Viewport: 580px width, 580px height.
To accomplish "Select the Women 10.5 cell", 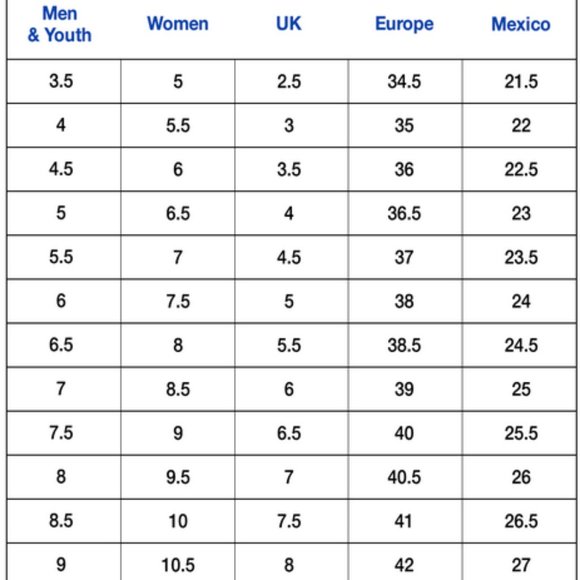I will point(178,562).
